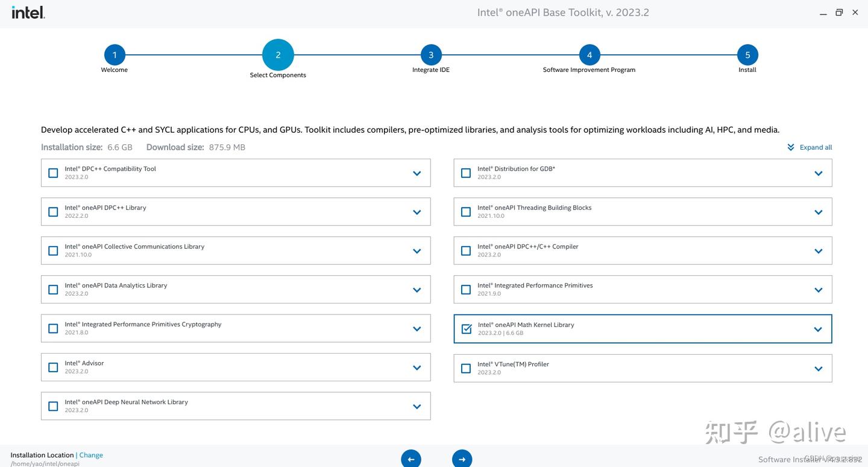Screen dimensions: 868x467
Task: Click the Intel logo
Action: 28,12
